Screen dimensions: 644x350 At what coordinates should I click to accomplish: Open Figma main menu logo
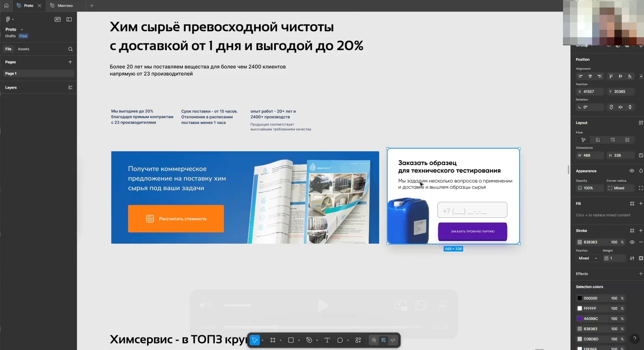[x=8, y=19]
